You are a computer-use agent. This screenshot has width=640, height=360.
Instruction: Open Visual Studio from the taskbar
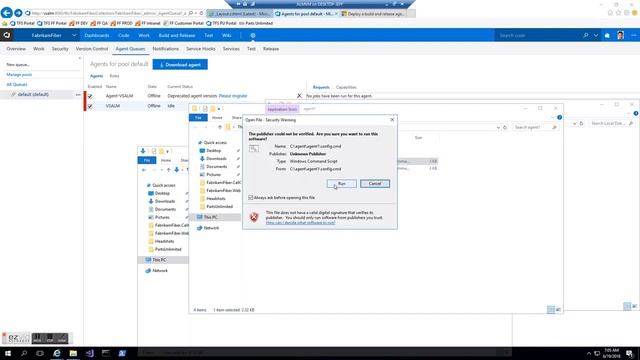pos(89,353)
